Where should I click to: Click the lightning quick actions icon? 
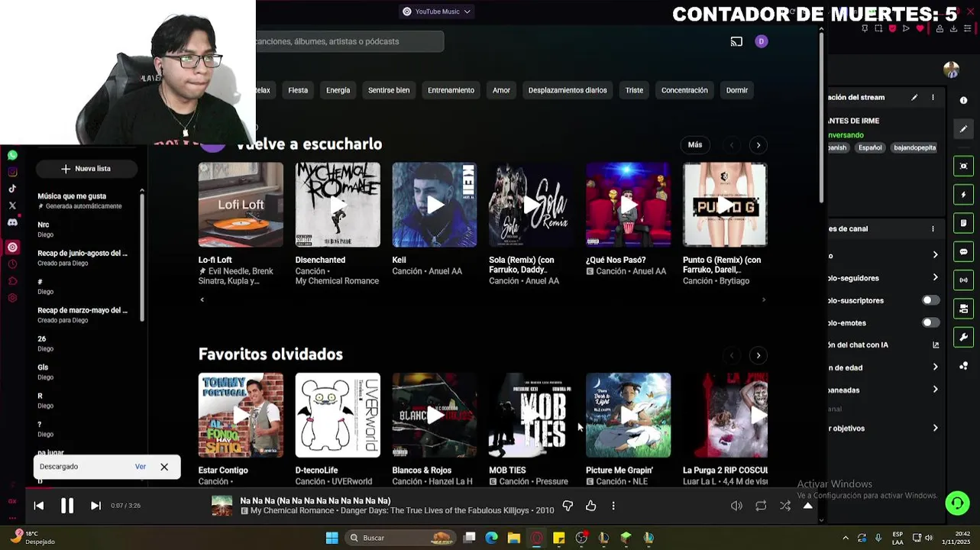coord(963,195)
